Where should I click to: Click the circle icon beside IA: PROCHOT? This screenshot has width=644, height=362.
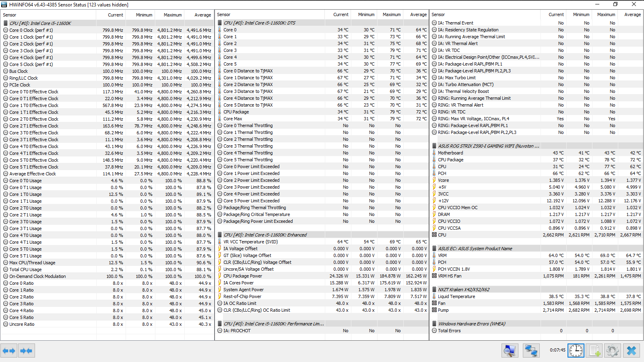tap(220, 331)
